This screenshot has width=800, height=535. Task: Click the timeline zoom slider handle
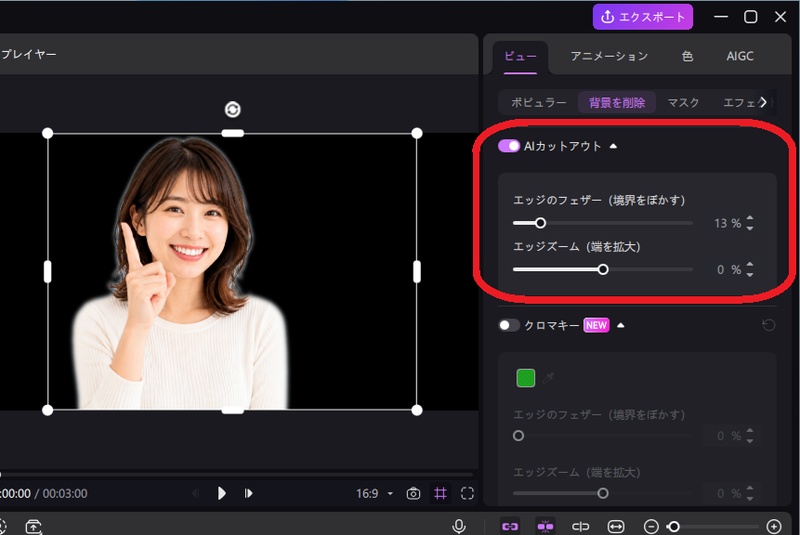click(x=673, y=526)
